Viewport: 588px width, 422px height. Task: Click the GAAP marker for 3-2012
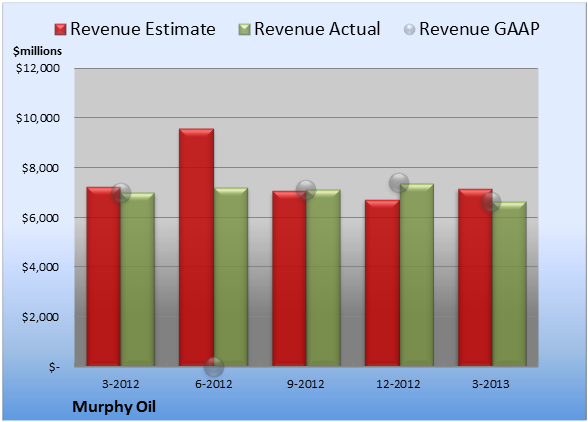tap(121, 193)
